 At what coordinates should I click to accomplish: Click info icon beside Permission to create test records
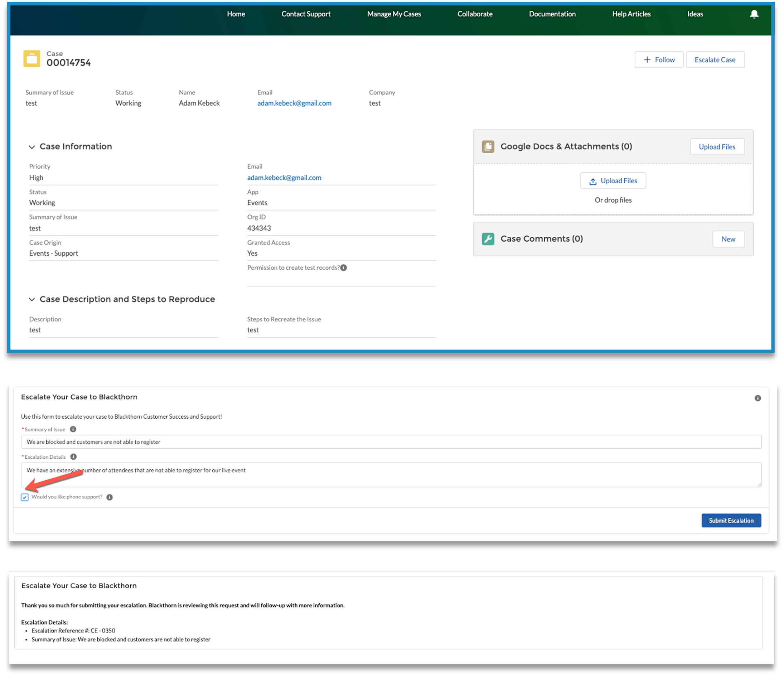point(343,267)
